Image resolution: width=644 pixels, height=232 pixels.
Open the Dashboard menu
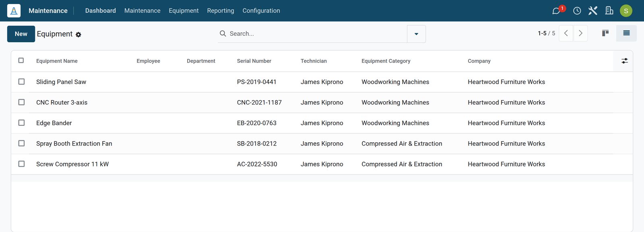[100, 10]
